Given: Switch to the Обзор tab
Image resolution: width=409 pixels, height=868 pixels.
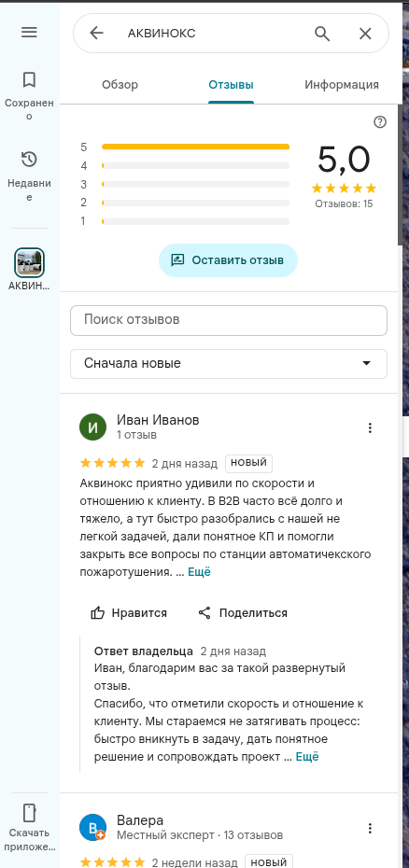Looking at the screenshot, I should click(120, 85).
